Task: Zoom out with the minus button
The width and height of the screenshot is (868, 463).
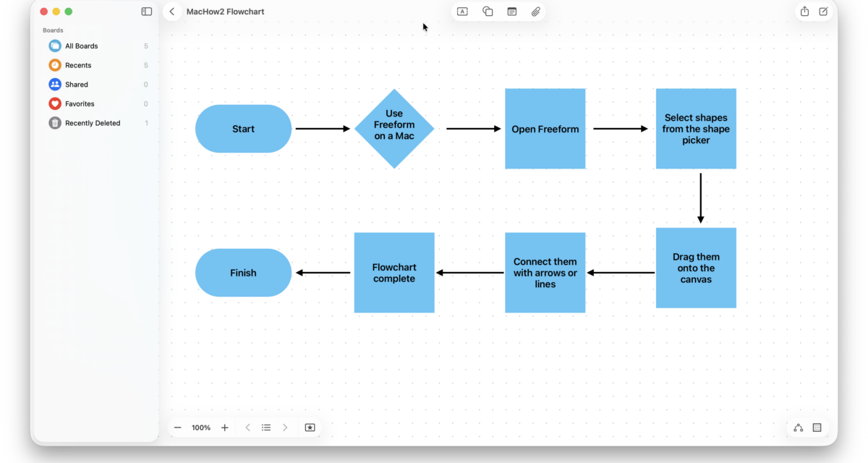Action: click(x=177, y=428)
